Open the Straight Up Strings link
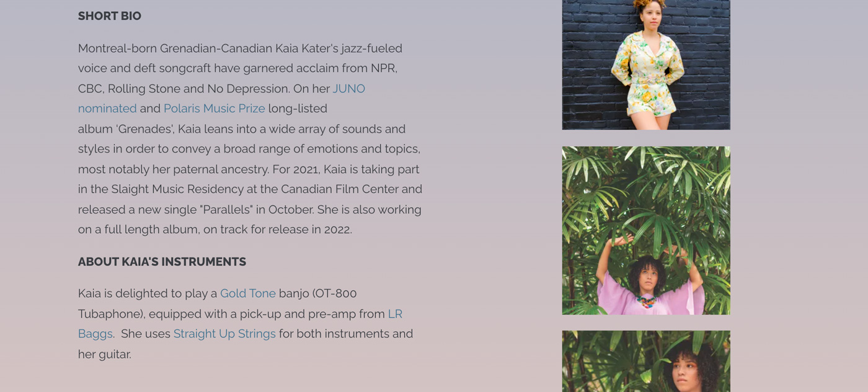868x392 pixels. coord(224,334)
